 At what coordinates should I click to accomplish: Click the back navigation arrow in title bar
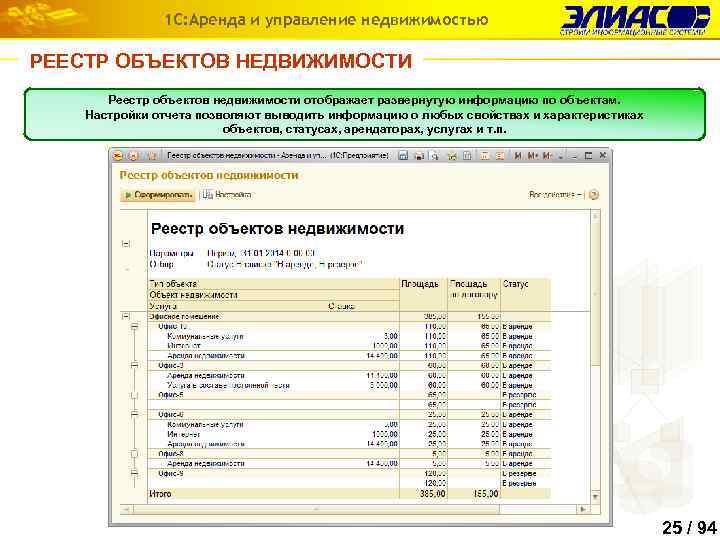pos(133,156)
